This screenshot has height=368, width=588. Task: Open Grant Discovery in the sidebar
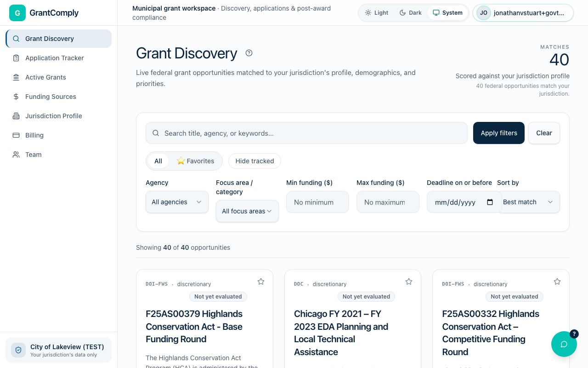[x=58, y=39]
